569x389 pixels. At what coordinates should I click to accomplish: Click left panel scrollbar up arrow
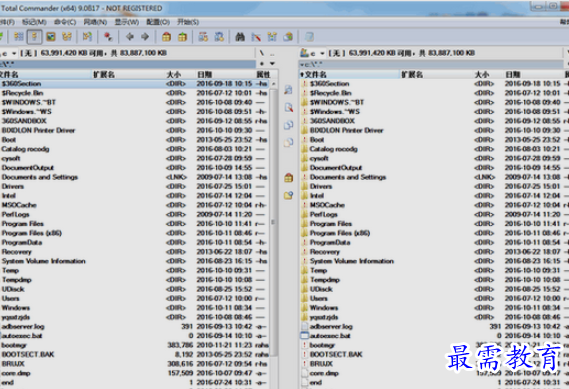pos(274,84)
